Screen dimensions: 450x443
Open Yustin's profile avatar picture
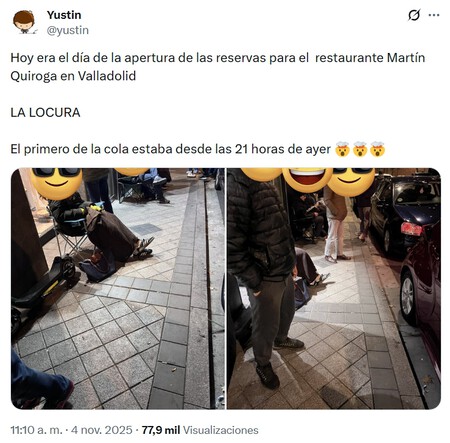coord(24,22)
